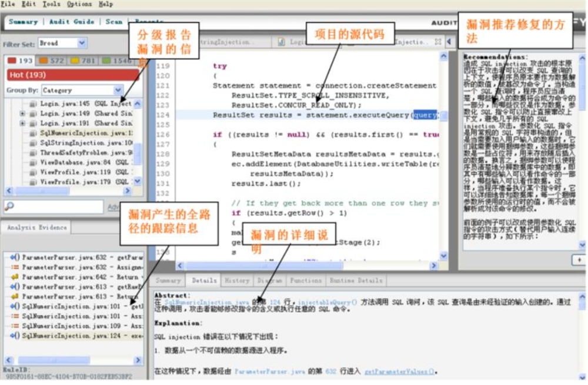588x385 pixels.
Task: Follow the getParameterValues() link
Action: 400,372
